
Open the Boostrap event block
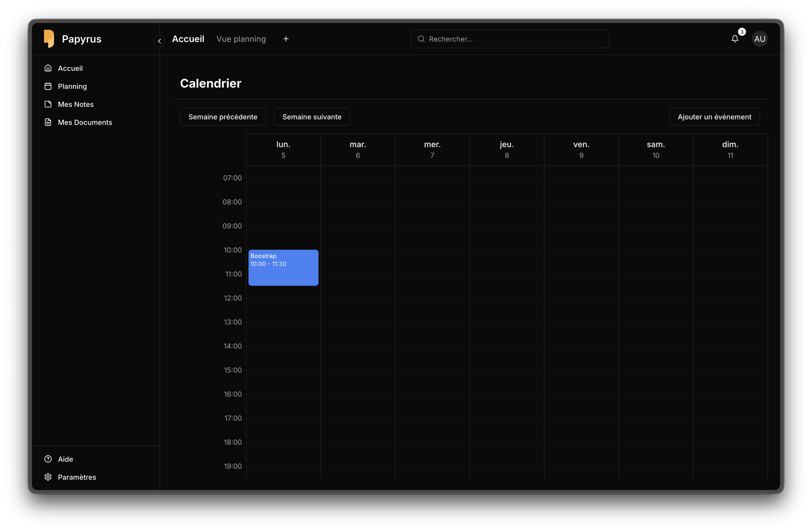point(283,268)
